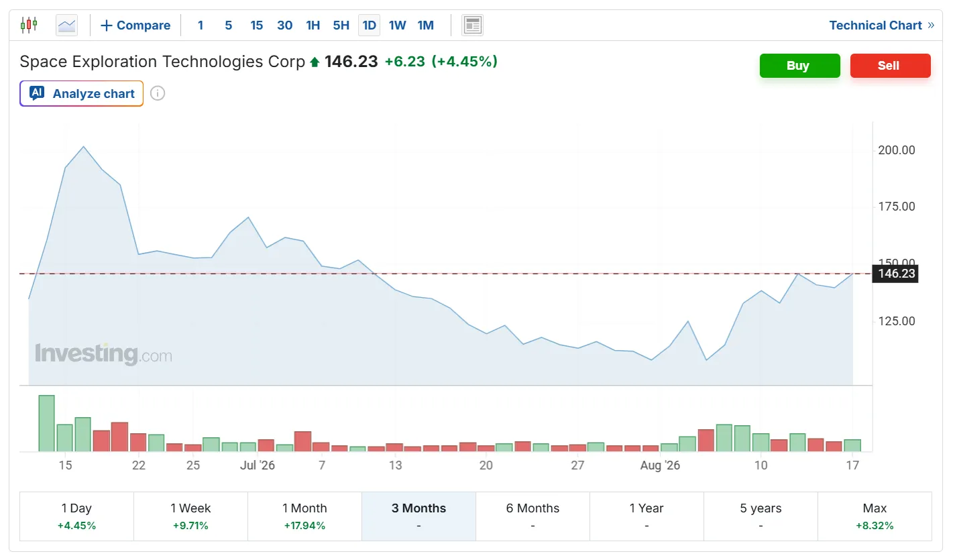Select the 1H interval
This screenshot has width=953, height=560.
coord(313,25)
